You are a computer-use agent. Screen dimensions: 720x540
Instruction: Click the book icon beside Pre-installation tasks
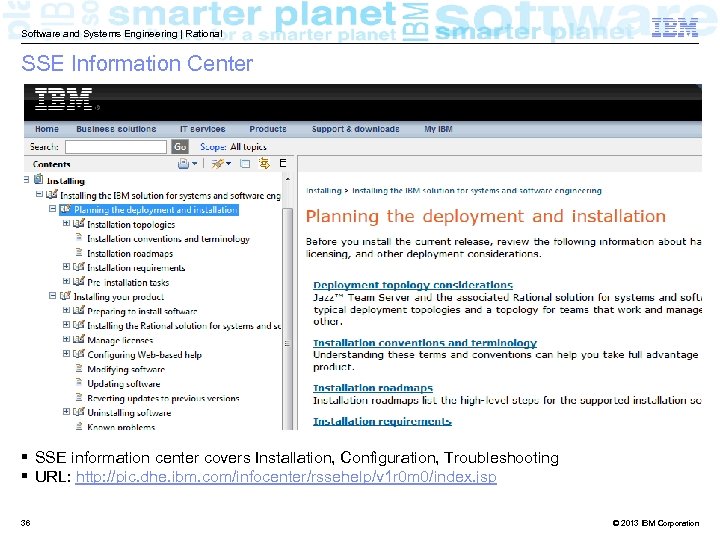pos(79,281)
